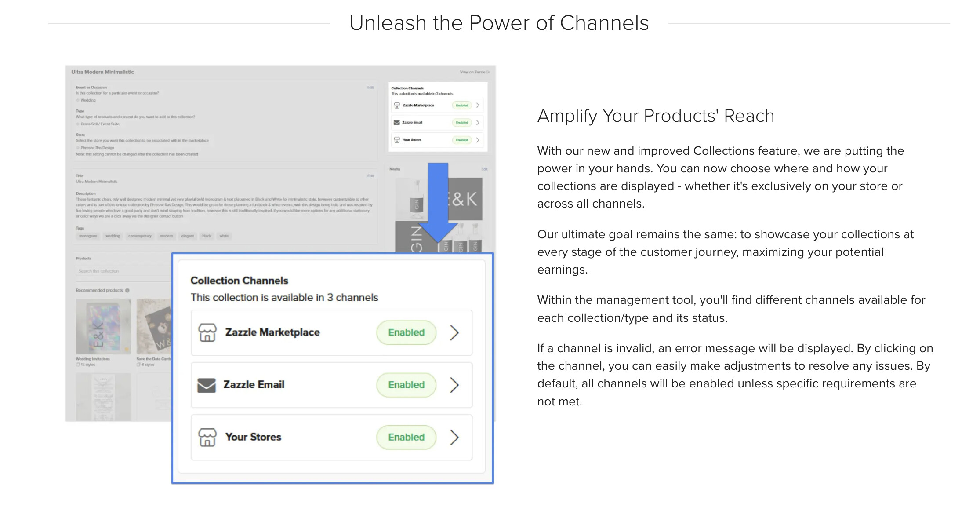Expand Your Stores chevron in the small panel
The image size is (980, 518).
pyautogui.click(x=478, y=140)
